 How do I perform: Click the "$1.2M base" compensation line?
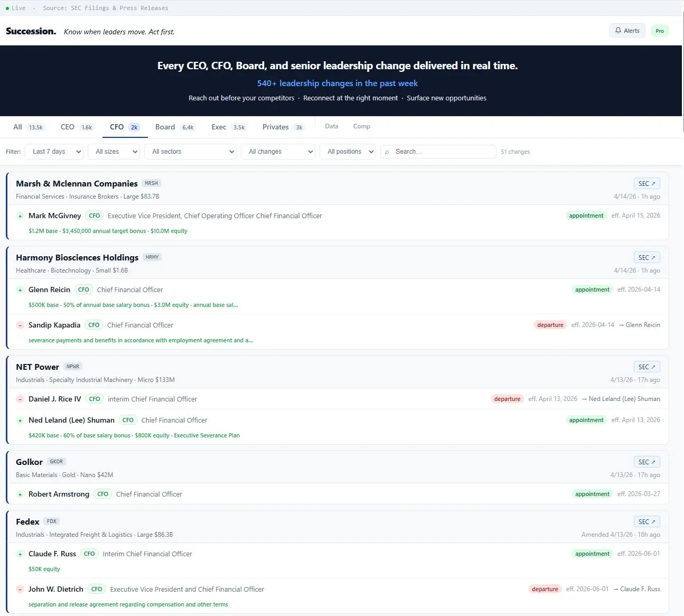click(108, 231)
